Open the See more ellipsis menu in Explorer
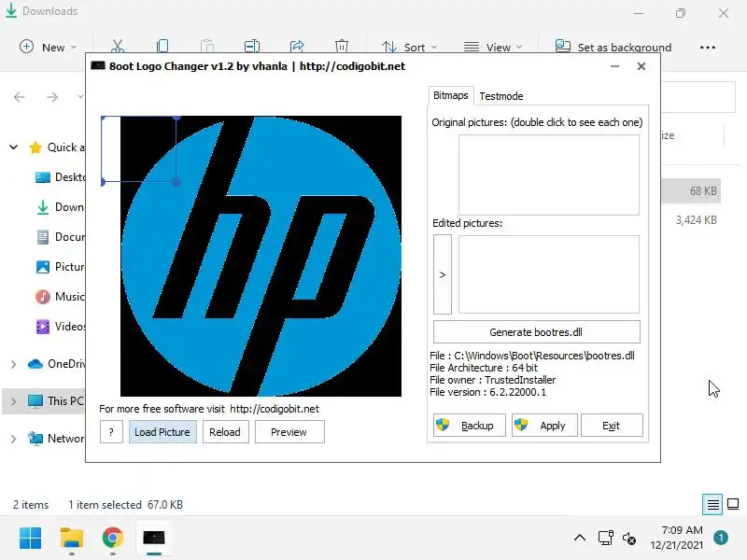The image size is (747, 560). pyautogui.click(x=708, y=48)
